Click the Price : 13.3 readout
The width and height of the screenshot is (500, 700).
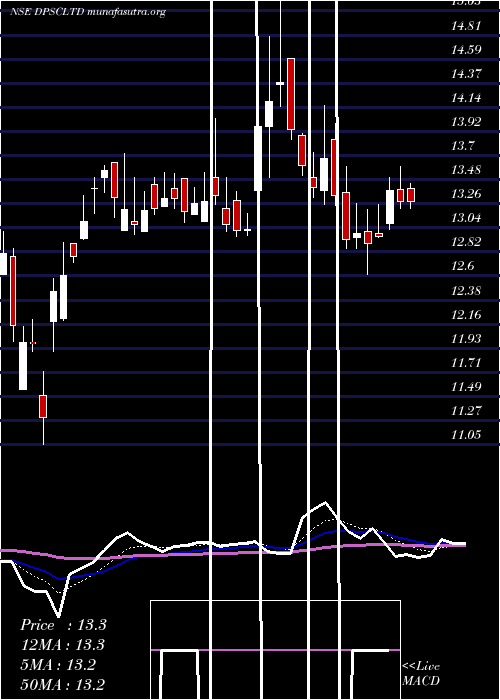pos(63,625)
